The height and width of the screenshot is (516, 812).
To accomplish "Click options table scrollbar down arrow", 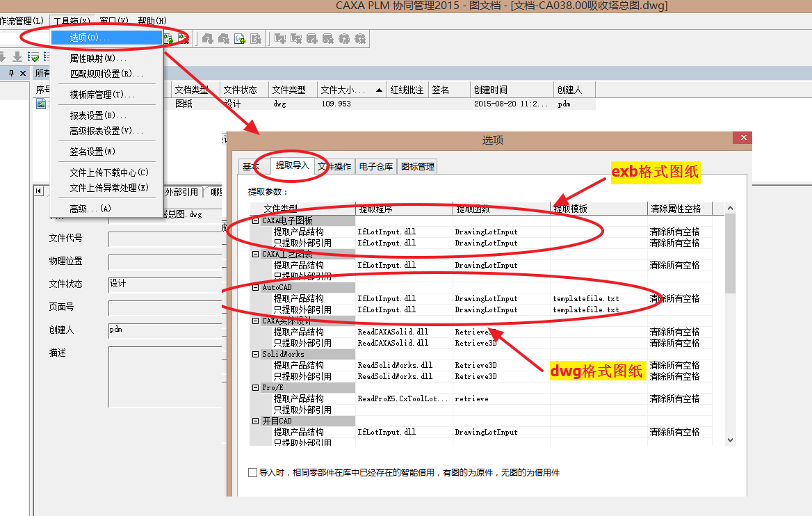I will (730, 440).
